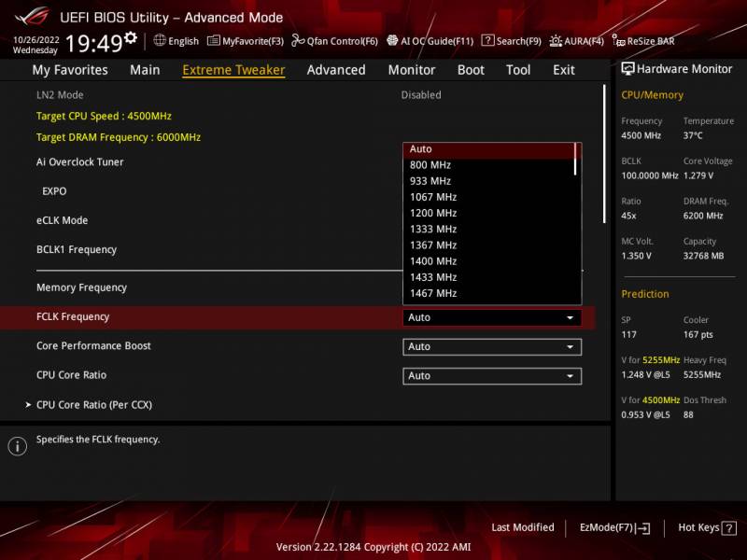Click the info icon in help area
Screen dimensions: 747x560
[x=18, y=446]
